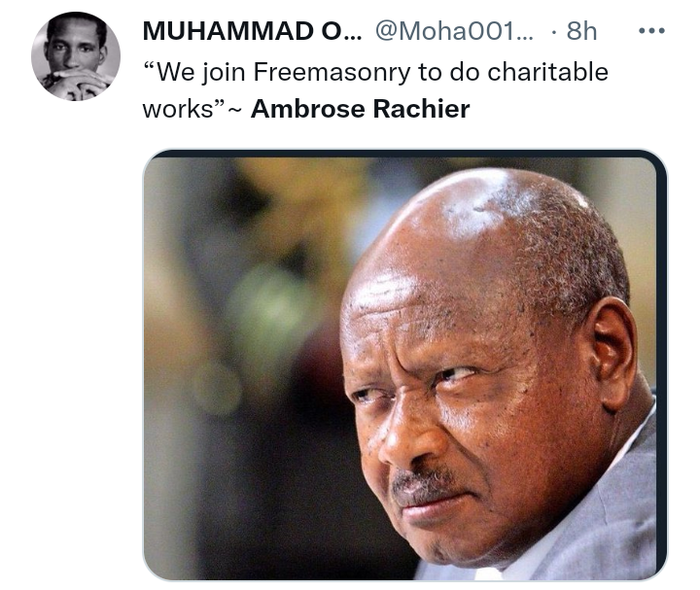The height and width of the screenshot is (590, 700).
Task: Click the black-and-white circular avatar
Action: coord(76,56)
